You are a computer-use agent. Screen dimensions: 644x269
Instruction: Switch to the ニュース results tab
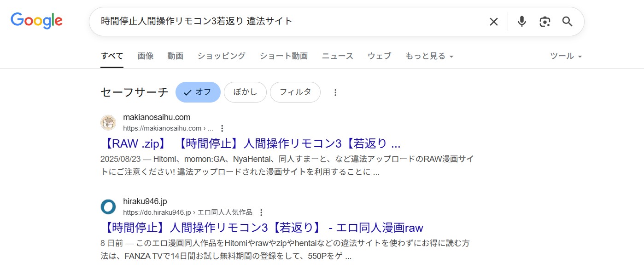click(337, 56)
